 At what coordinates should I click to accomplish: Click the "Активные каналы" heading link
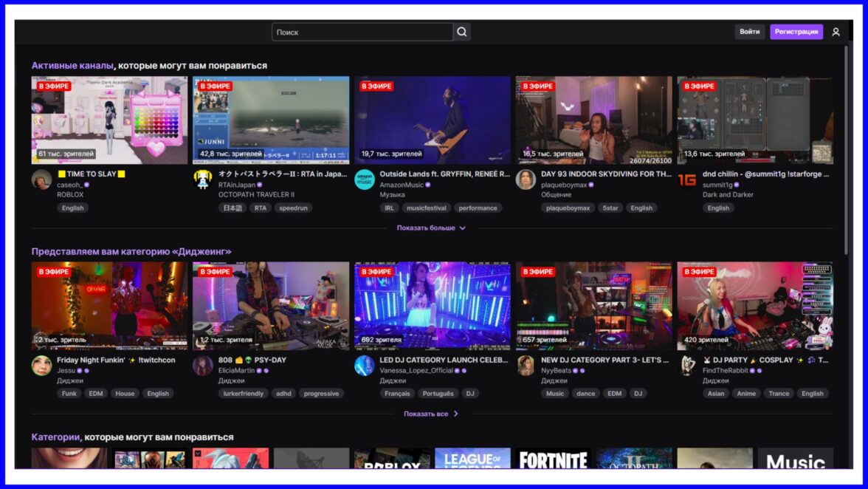point(72,66)
